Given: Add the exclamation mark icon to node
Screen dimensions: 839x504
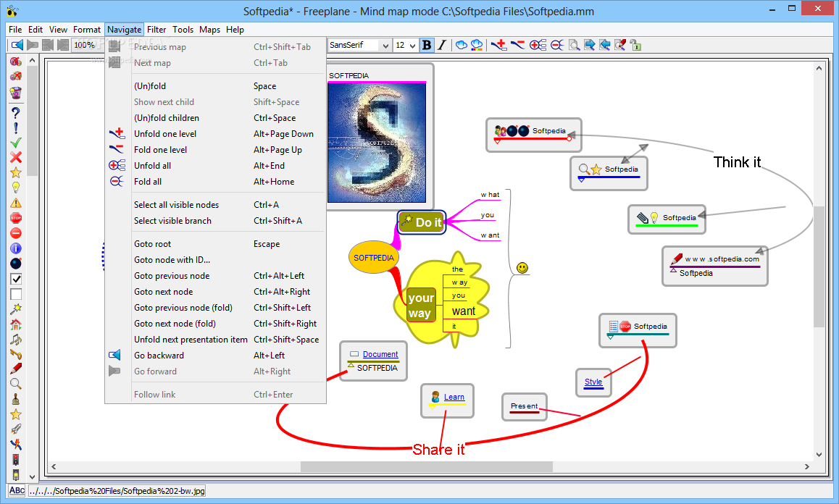Looking at the screenshot, I should point(16,128).
